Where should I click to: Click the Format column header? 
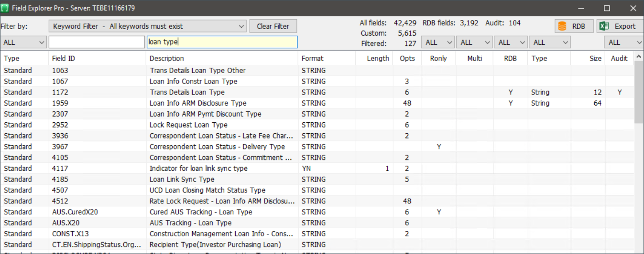coord(313,59)
